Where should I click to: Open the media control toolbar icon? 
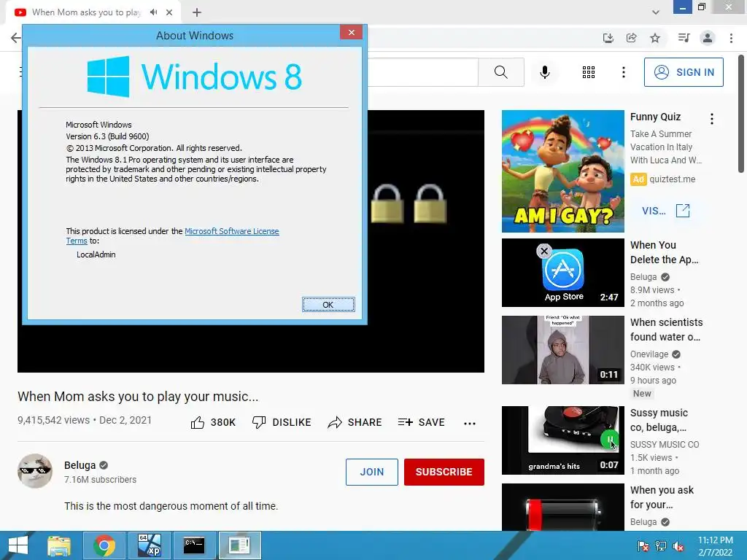[684, 38]
